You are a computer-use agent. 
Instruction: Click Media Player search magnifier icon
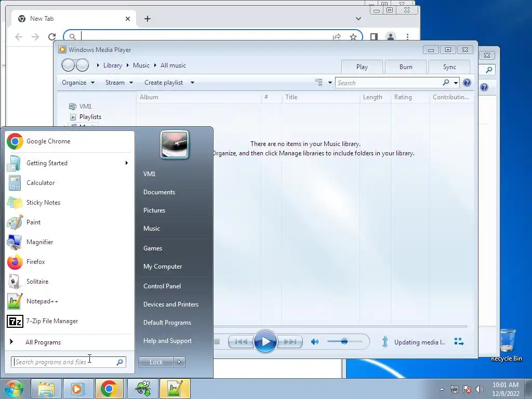[x=446, y=83]
